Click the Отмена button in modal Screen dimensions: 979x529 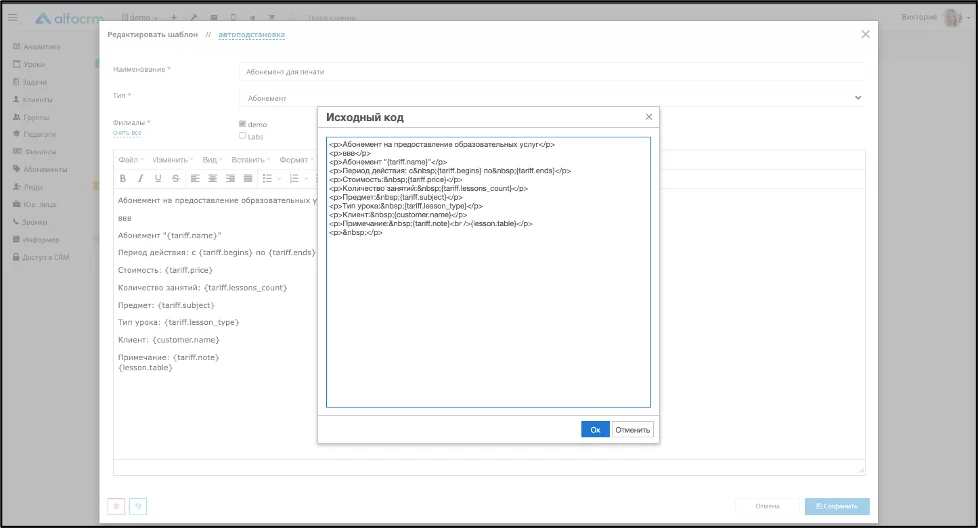point(767,507)
